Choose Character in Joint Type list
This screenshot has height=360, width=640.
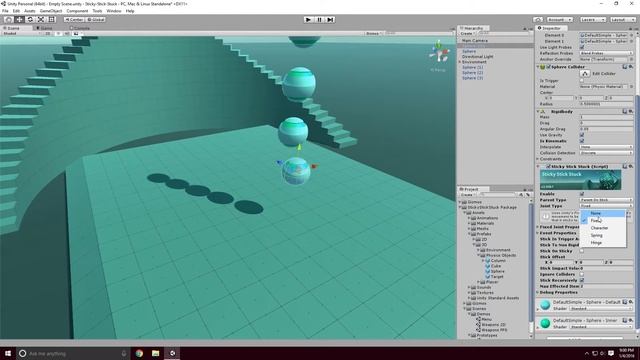tap(603, 228)
